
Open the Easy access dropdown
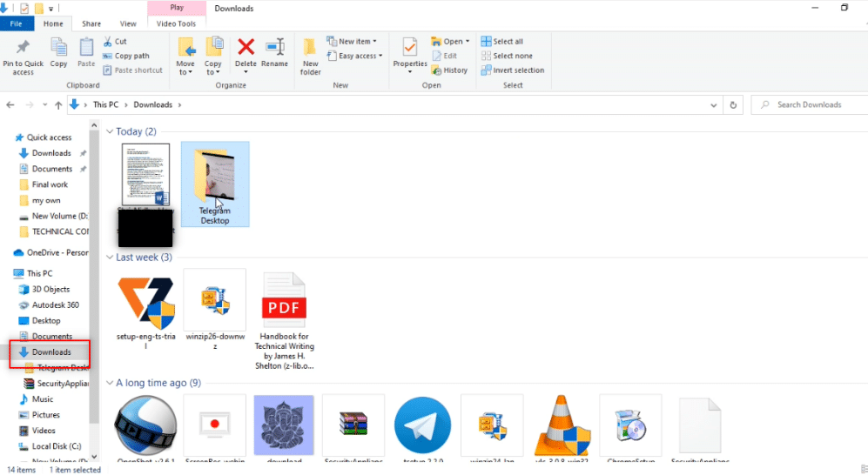click(355, 56)
